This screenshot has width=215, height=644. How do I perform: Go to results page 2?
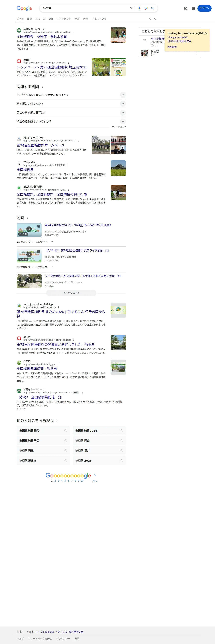[55, 481]
